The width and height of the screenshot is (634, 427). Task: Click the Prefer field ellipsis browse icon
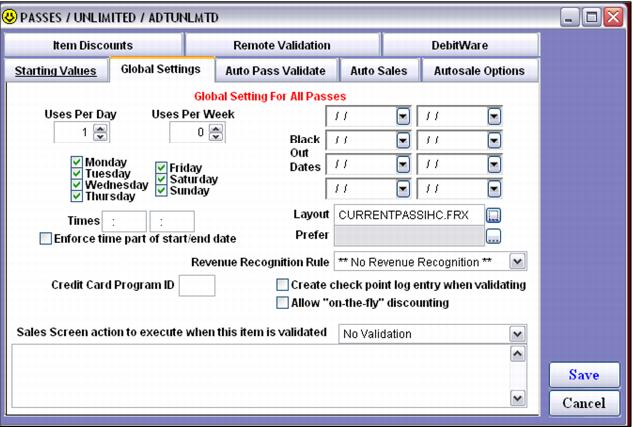point(494,237)
